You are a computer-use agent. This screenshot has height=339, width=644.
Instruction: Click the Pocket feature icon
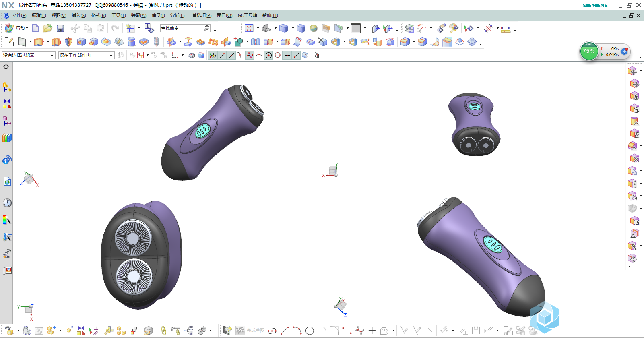pos(144,42)
